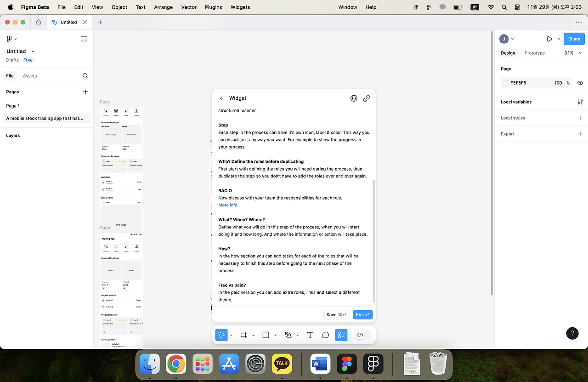
Task: Click the Free plan badge
Action: pyautogui.click(x=28, y=60)
